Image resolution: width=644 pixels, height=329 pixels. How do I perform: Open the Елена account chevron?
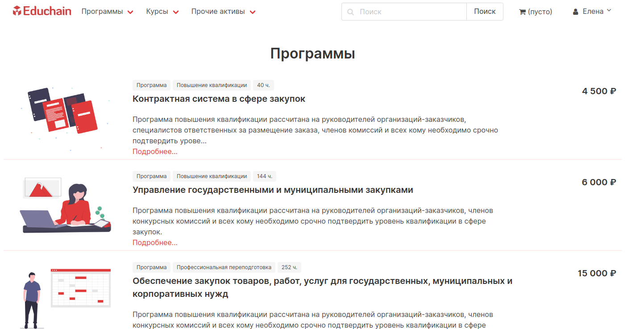(609, 11)
